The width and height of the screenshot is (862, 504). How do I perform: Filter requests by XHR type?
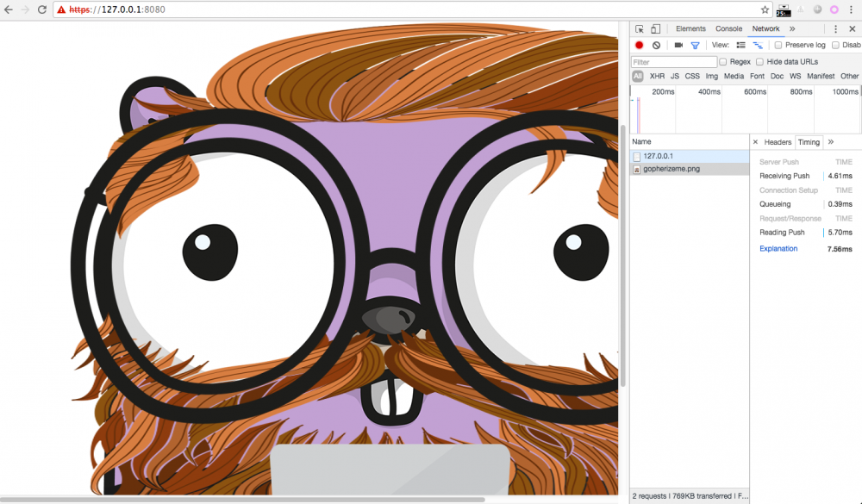657,77
